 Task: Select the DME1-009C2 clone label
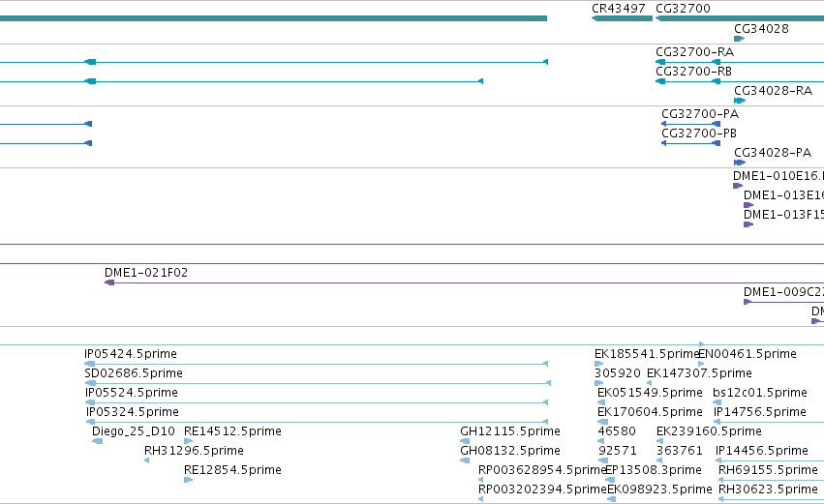tap(783, 292)
